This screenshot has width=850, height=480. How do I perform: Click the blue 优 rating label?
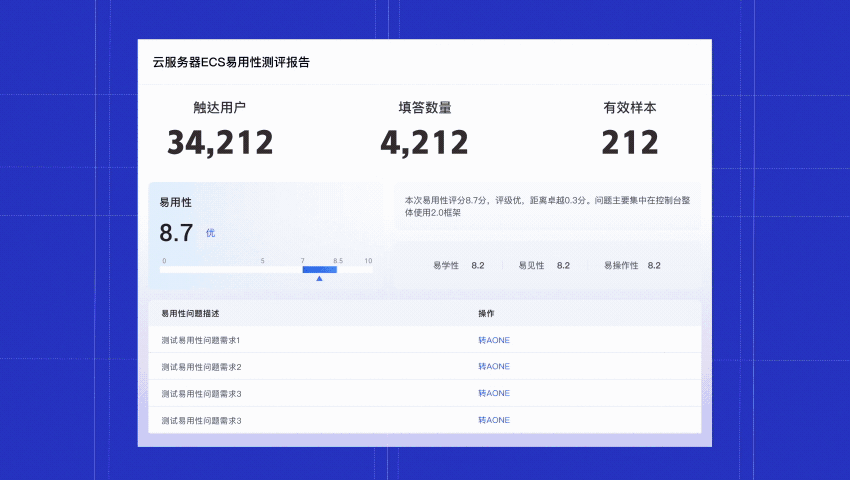(210, 233)
